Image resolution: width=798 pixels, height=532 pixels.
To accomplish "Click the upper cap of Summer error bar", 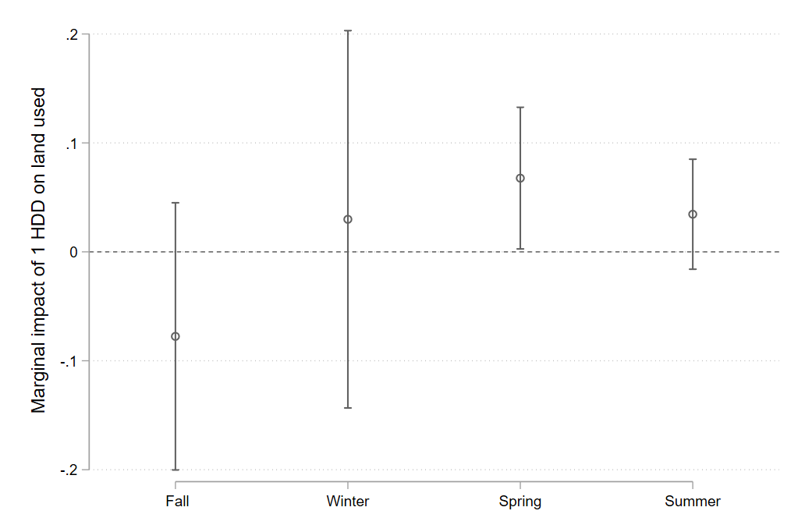I will click(693, 159).
